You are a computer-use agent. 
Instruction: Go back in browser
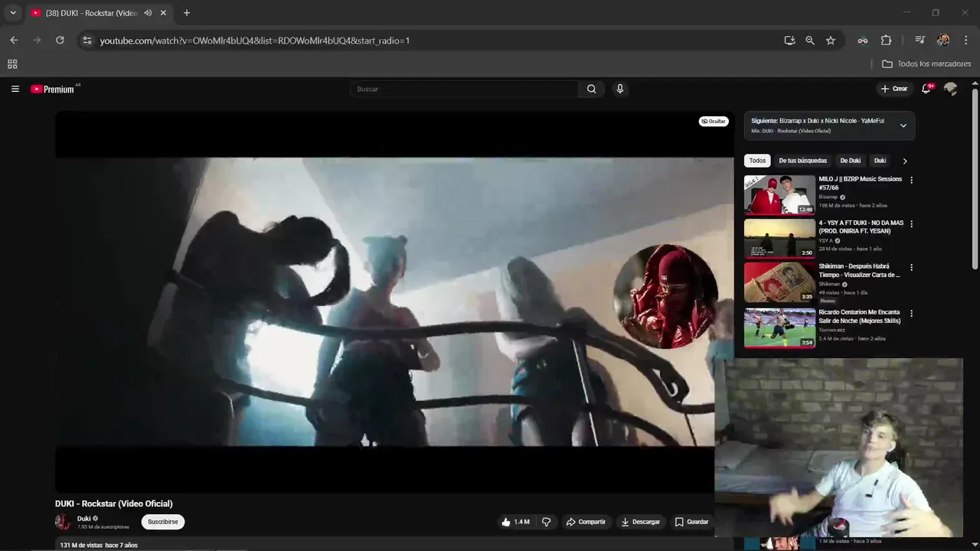(x=14, y=41)
